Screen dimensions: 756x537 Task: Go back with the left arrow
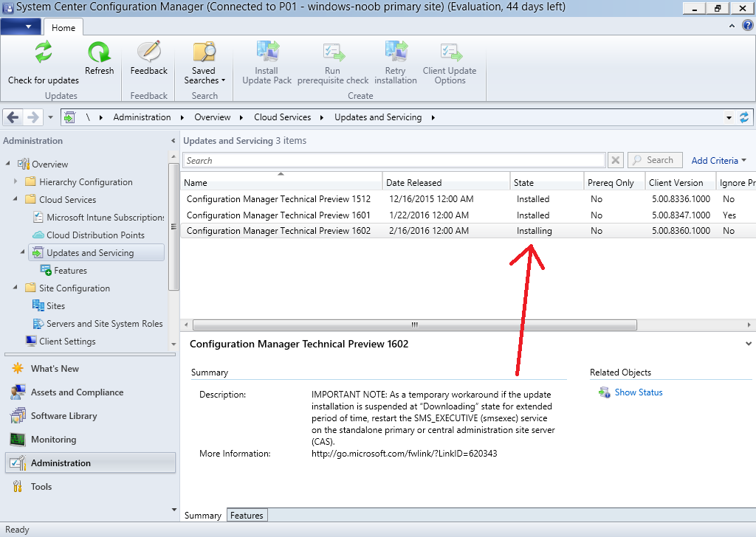click(13, 117)
